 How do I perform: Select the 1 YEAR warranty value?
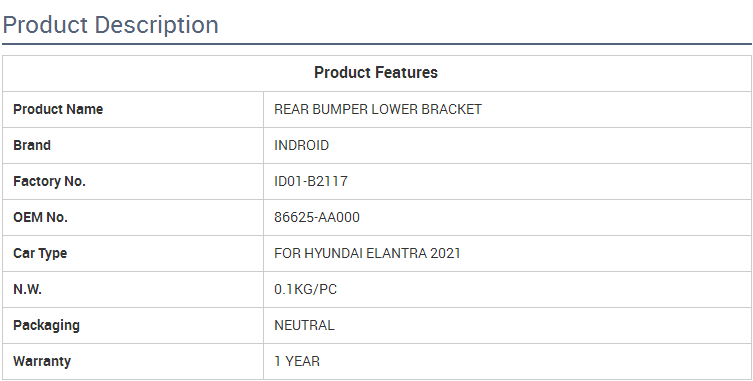coord(297,361)
